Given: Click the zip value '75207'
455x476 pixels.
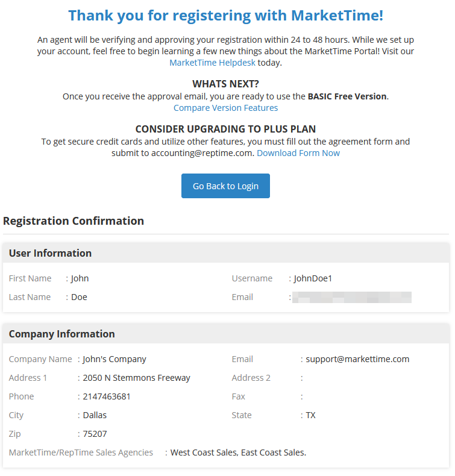Looking at the screenshot, I should [95, 434].
